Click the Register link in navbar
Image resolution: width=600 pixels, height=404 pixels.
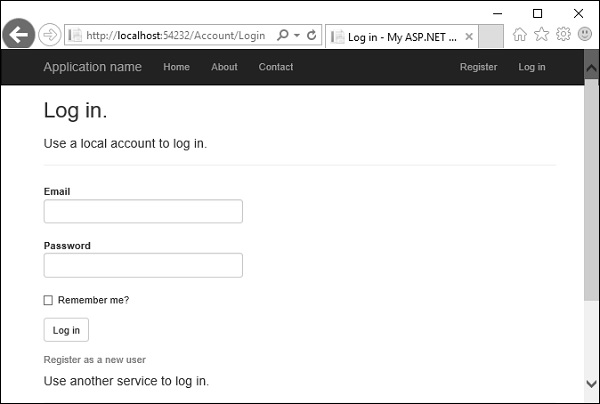[478, 67]
